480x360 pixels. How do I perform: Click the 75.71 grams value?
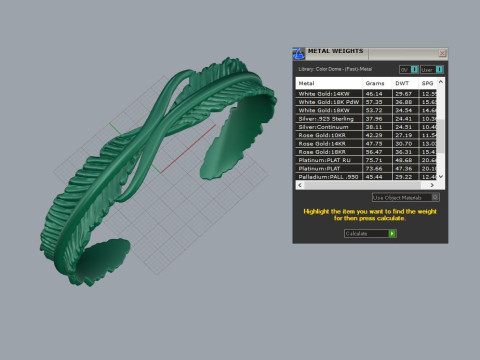[374, 160]
